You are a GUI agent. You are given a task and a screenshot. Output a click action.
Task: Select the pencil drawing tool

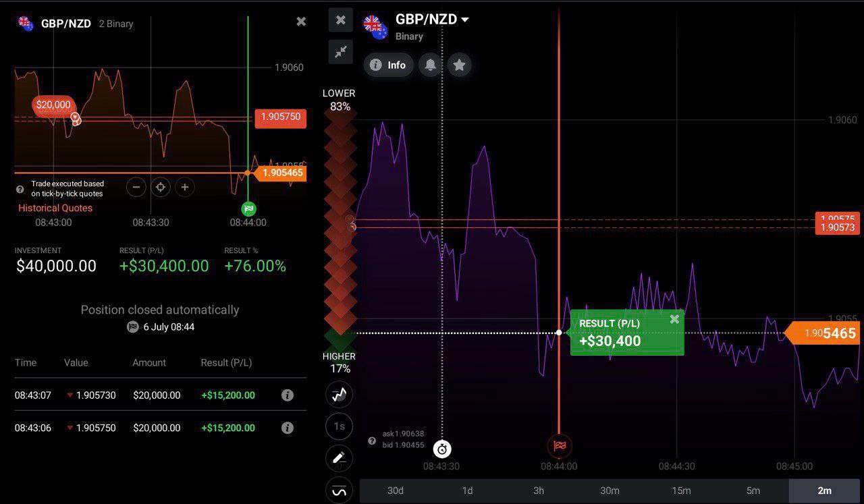tap(339, 458)
